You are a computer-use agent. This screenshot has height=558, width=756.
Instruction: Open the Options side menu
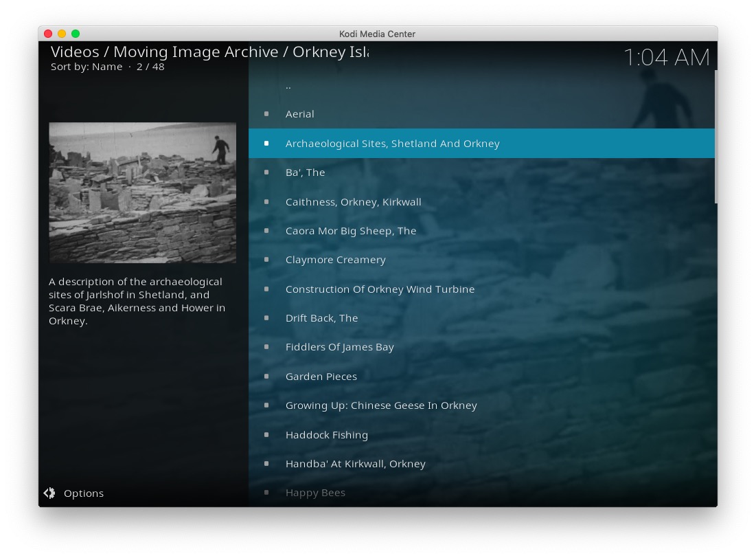point(83,493)
